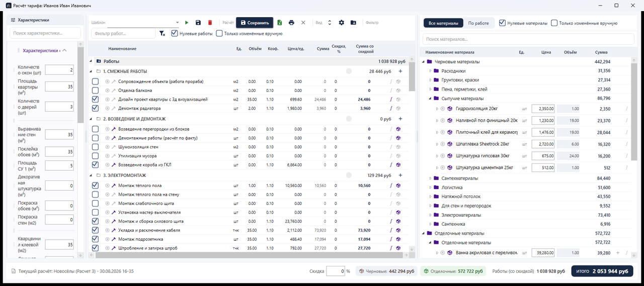Collapse the Черновые материалы folder

(x=423, y=62)
